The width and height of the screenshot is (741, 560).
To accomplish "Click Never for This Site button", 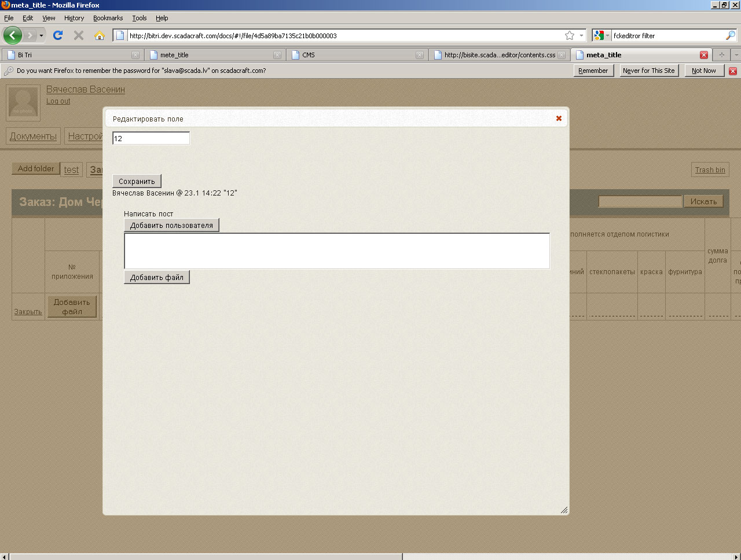I will (x=648, y=71).
